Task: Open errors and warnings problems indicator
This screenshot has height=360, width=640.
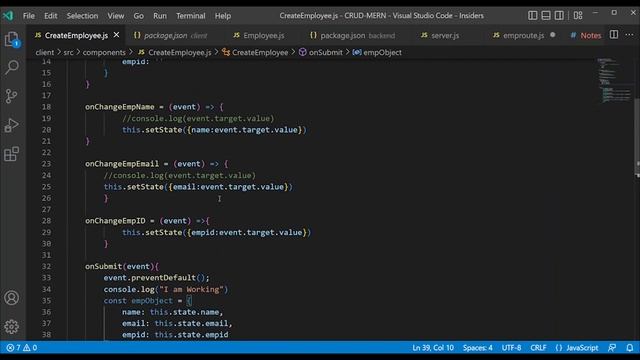Action: (x=22, y=348)
